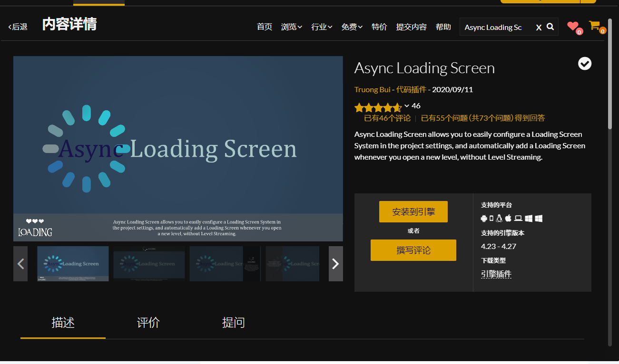Expand the star rating breakdown chevron
The image size is (619, 364).
[x=407, y=106]
